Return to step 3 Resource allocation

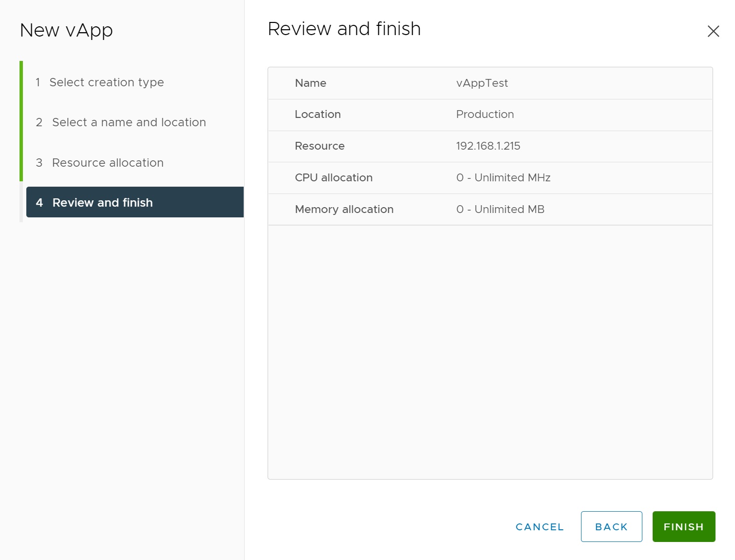(108, 163)
